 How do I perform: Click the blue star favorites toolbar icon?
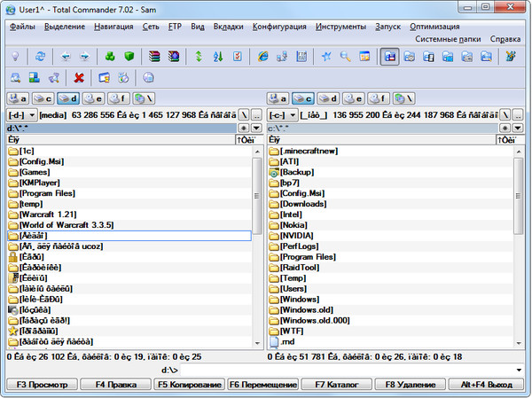(x=326, y=56)
